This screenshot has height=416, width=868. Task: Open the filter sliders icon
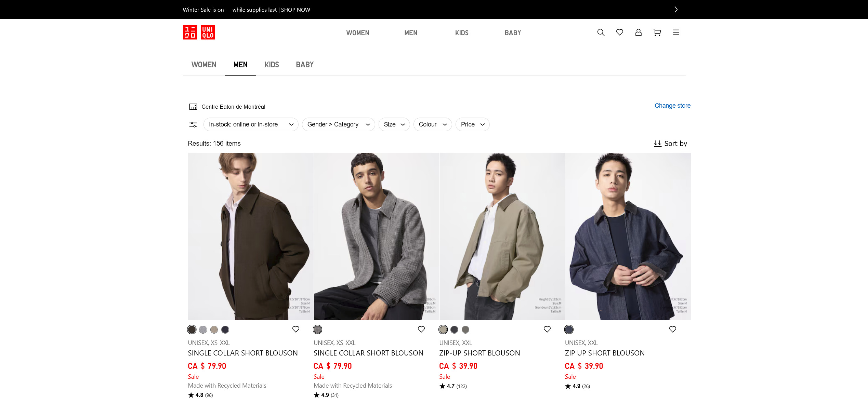point(193,124)
